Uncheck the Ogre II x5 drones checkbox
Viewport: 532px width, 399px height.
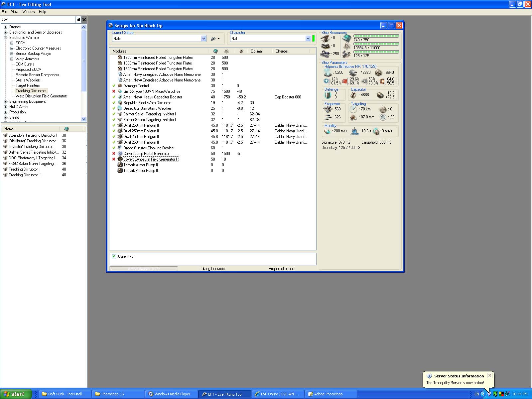pos(114,256)
